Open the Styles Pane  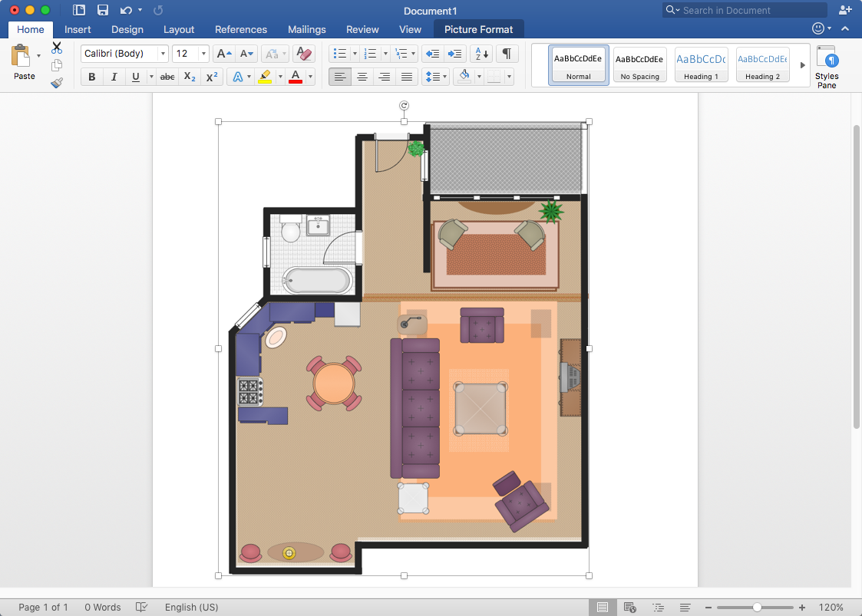827,66
